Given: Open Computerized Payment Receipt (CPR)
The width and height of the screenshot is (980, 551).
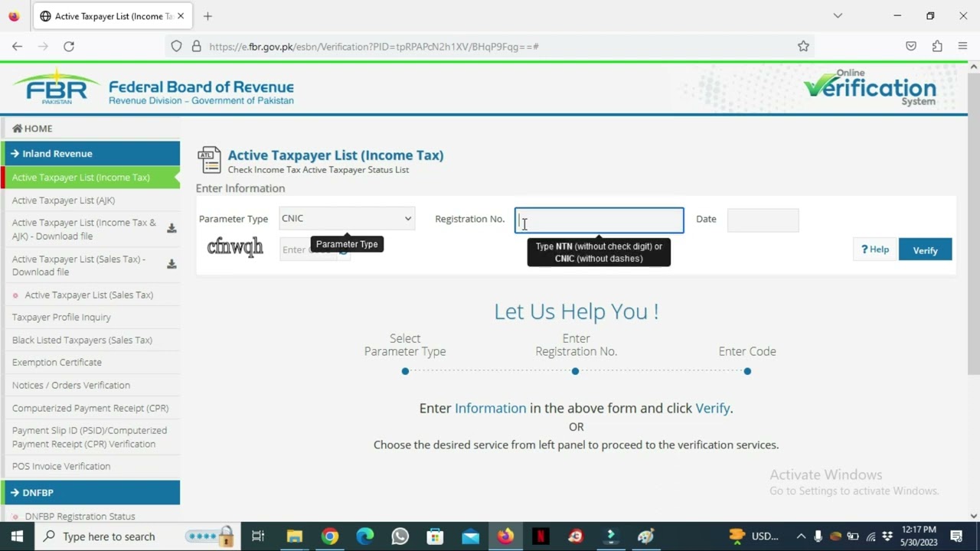Looking at the screenshot, I should tap(90, 408).
